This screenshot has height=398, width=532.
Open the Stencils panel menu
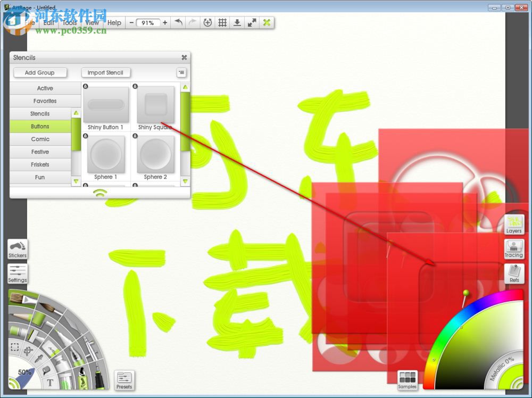click(x=181, y=72)
